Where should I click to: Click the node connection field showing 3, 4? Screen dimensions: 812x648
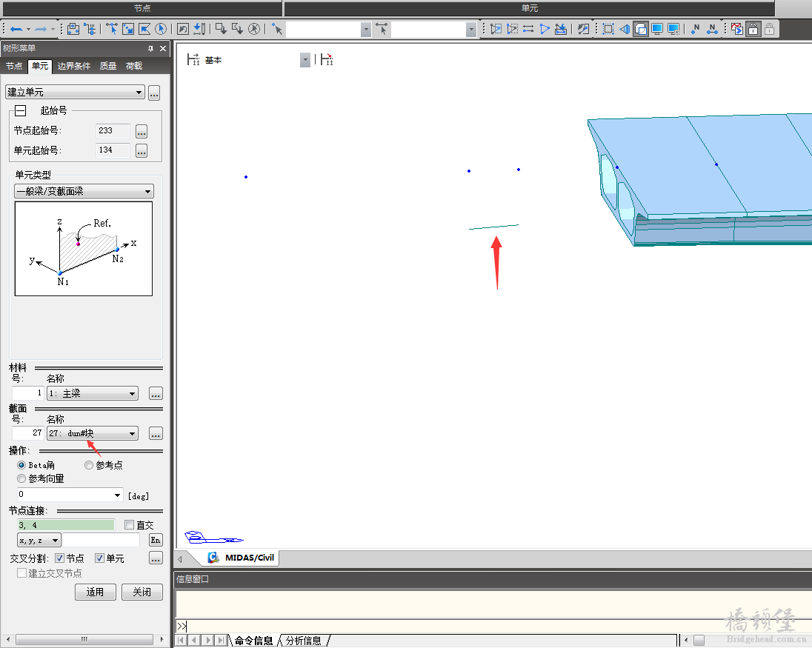click(x=66, y=525)
